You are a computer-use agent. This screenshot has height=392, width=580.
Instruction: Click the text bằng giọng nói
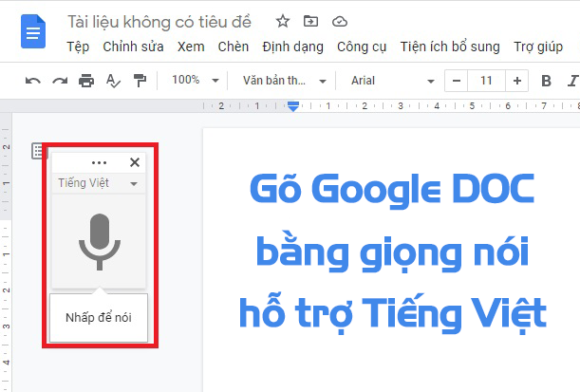click(392, 252)
